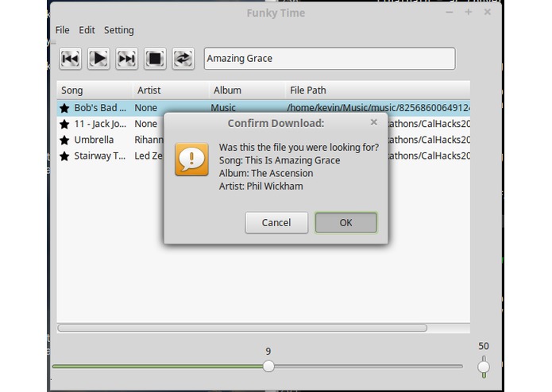
Task: Sort by the Artist column header
Action: [x=171, y=90]
